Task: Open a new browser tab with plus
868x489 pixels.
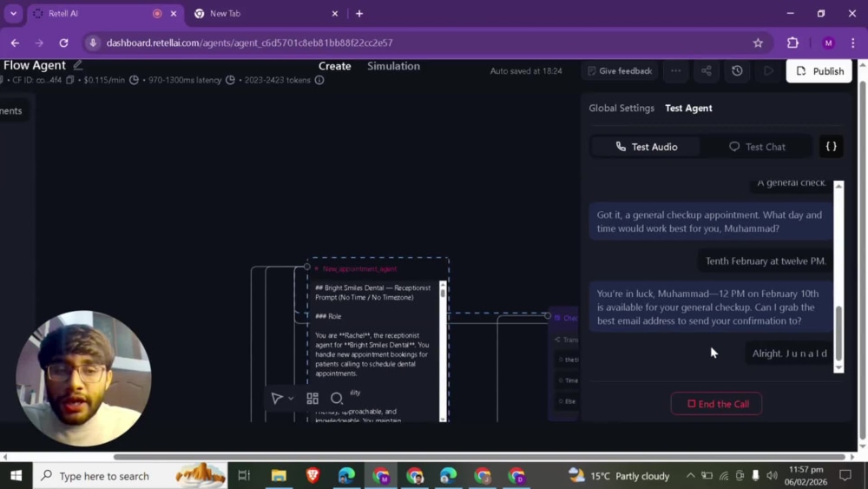Action: click(359, 13)
